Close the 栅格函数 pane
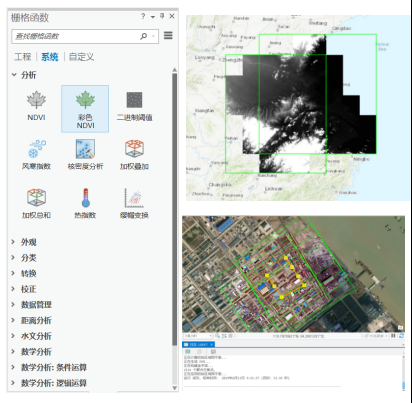 tap(172, 16)
